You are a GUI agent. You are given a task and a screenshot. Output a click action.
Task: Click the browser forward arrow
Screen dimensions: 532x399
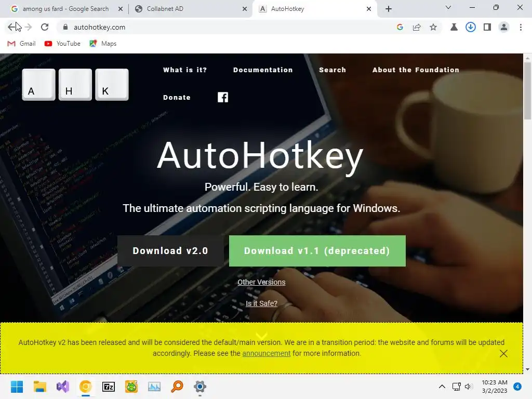29,27
